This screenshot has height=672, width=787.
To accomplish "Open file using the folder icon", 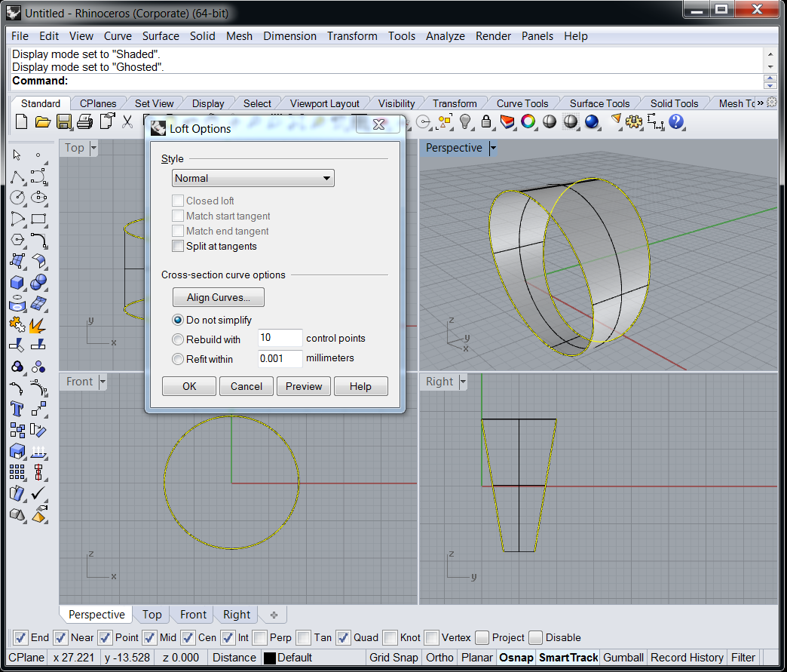I will tap(42, 121).
